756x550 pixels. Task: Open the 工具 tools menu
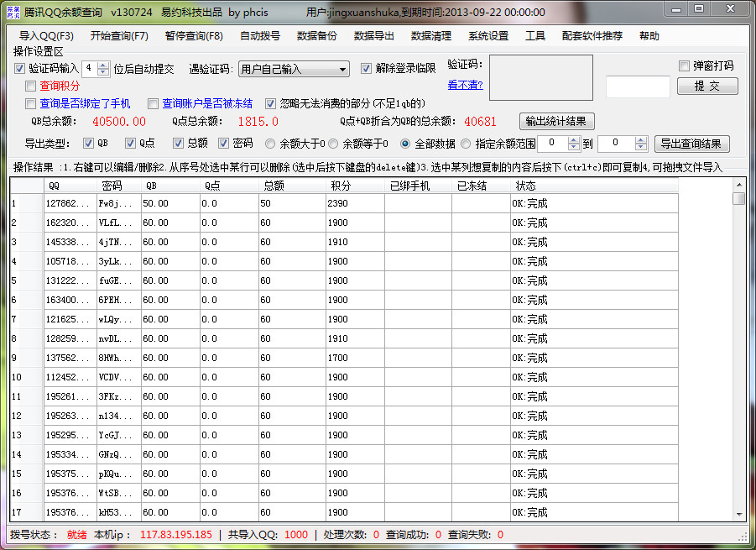[535, 36]
